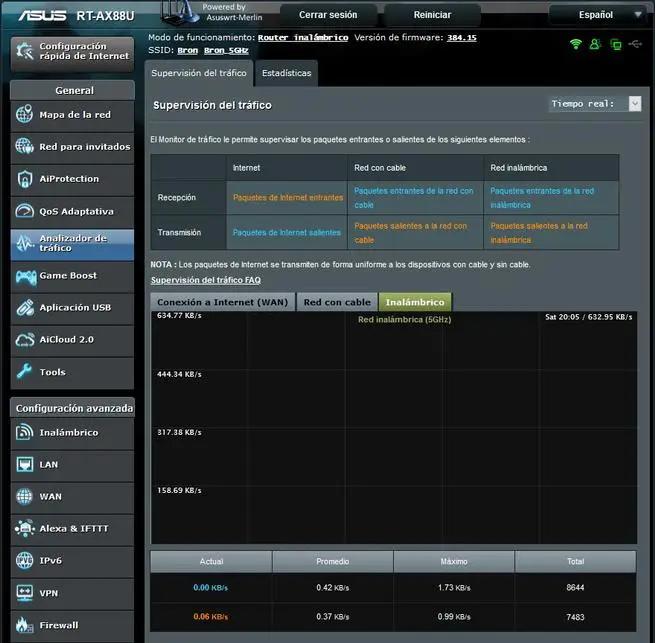Image resolution: width=655 pixels, height=643 pixels.
Task: Click 'Paquetes de Internet entrantes' cell
Action: click(x=288, y=197)
